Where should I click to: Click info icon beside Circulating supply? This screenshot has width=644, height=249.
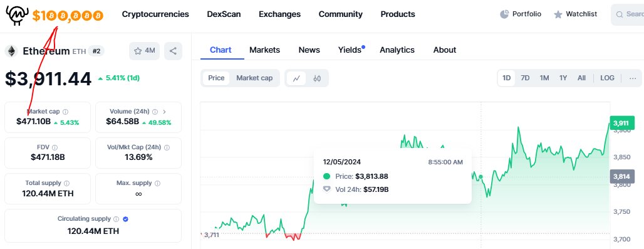point(117,219)
